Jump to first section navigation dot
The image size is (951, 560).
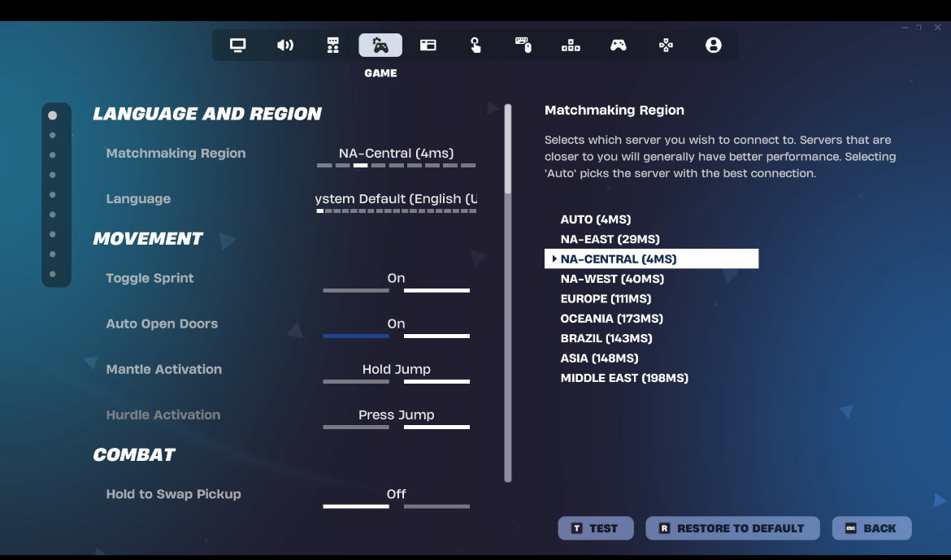[53, 115]
